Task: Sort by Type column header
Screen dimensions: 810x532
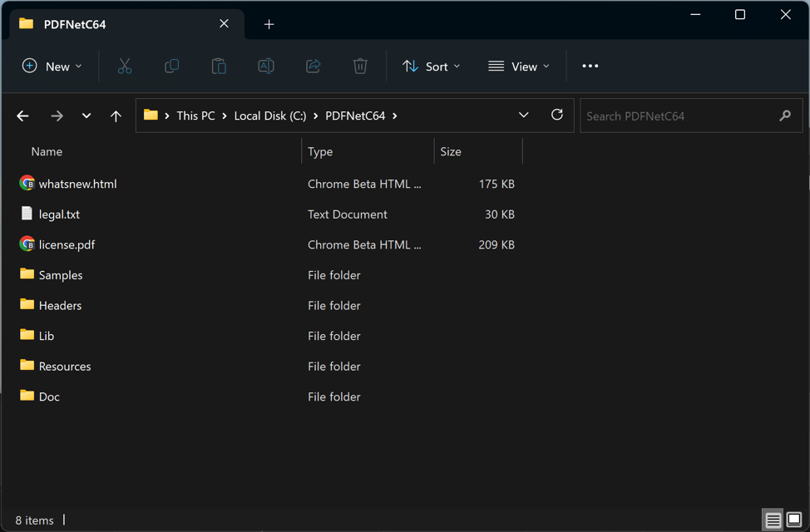Action: [x=320, y=151]
